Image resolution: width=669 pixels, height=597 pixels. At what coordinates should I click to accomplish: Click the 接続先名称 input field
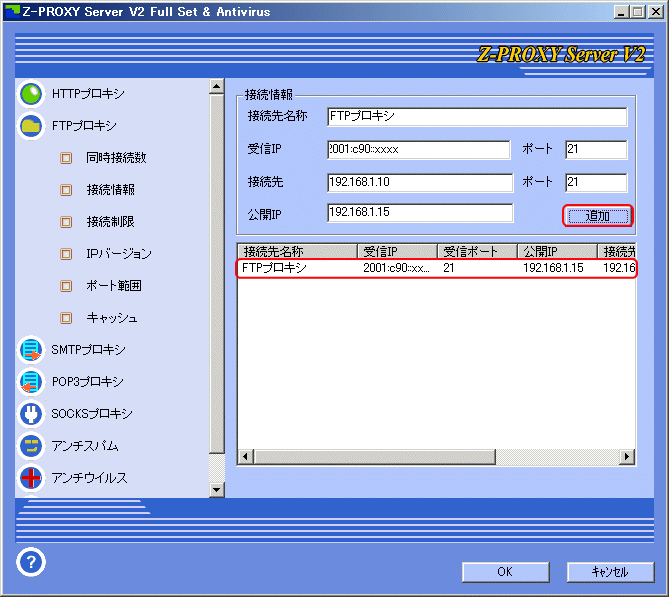pyautogui.click(x=477, y=116)
